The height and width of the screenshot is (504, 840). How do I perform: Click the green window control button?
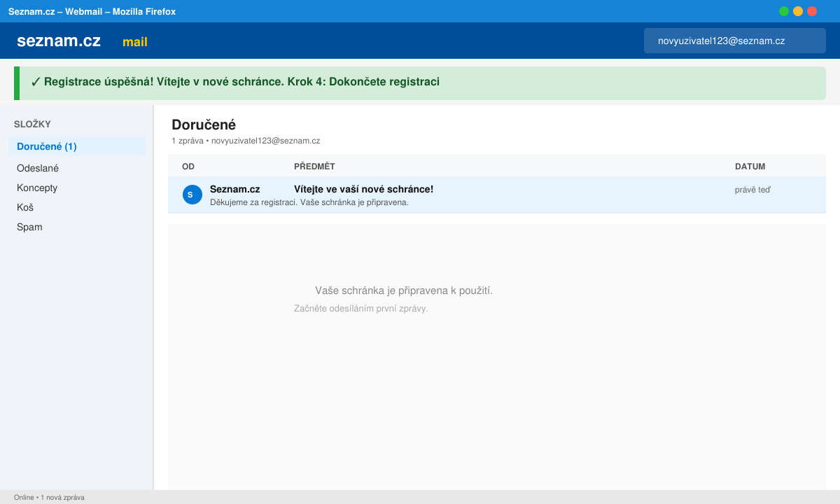point(784,11)
